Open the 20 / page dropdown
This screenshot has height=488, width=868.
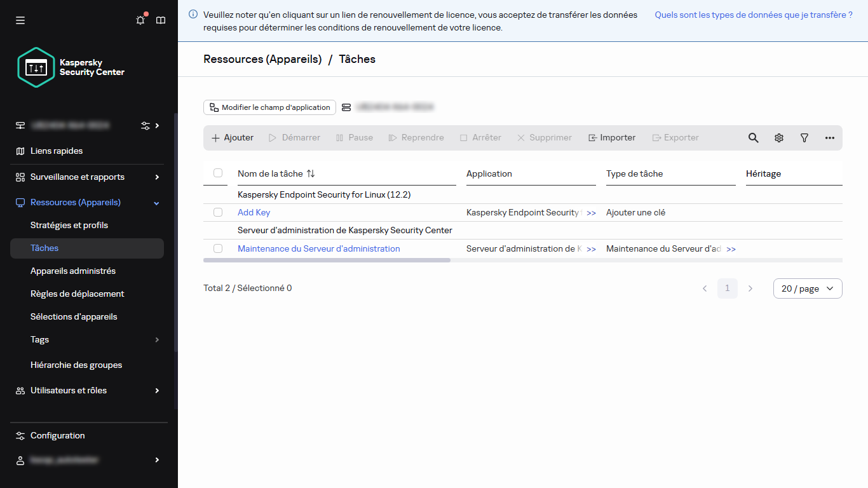click(x=808, y=288)
